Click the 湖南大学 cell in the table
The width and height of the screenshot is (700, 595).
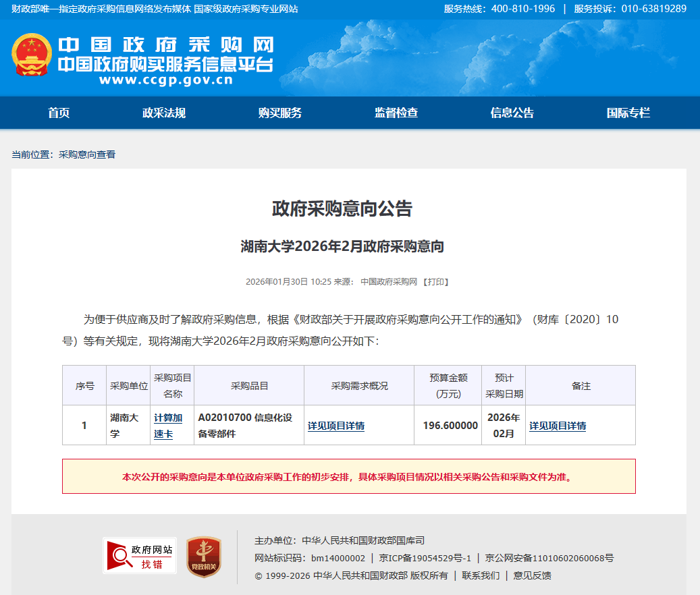pos(128,426)
